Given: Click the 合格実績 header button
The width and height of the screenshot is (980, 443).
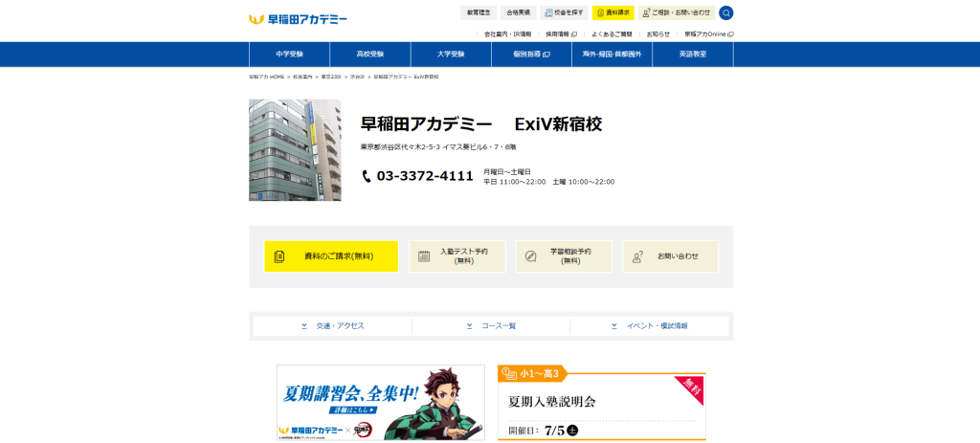Looking at the screenshot, I should point(518,12).
